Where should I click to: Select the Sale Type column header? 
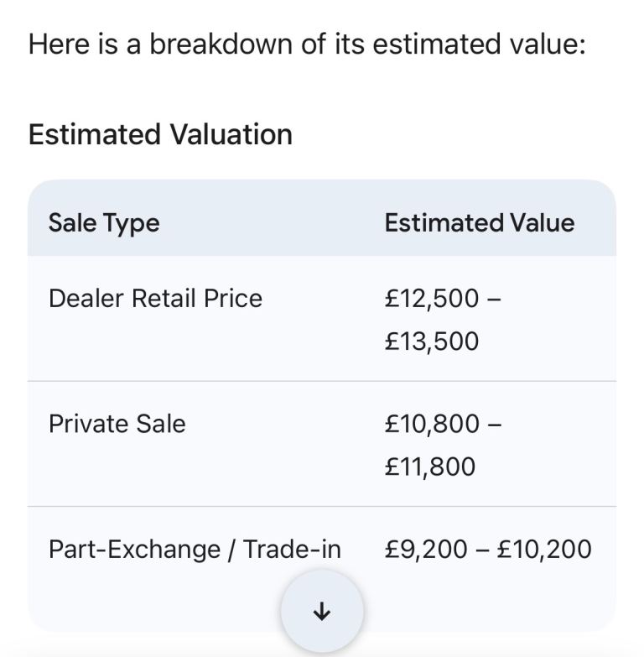(x=104, y=223)
